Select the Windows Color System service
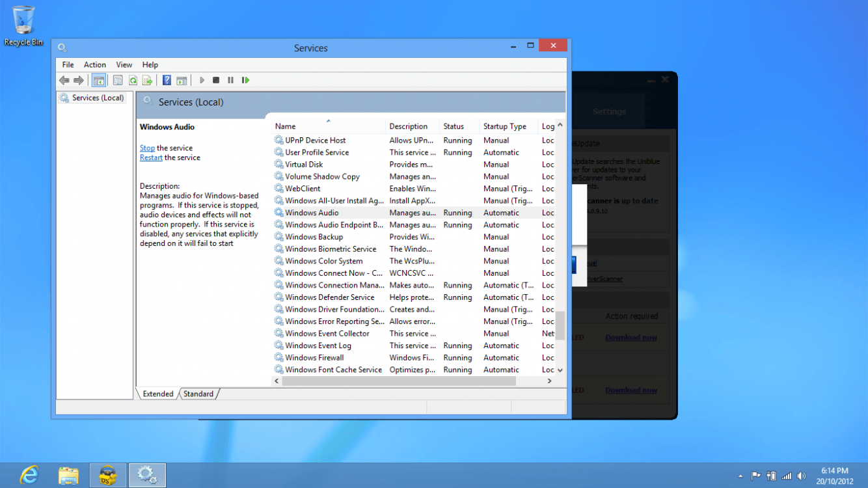Viewport: 868px width, 488px height. [414, 261]
